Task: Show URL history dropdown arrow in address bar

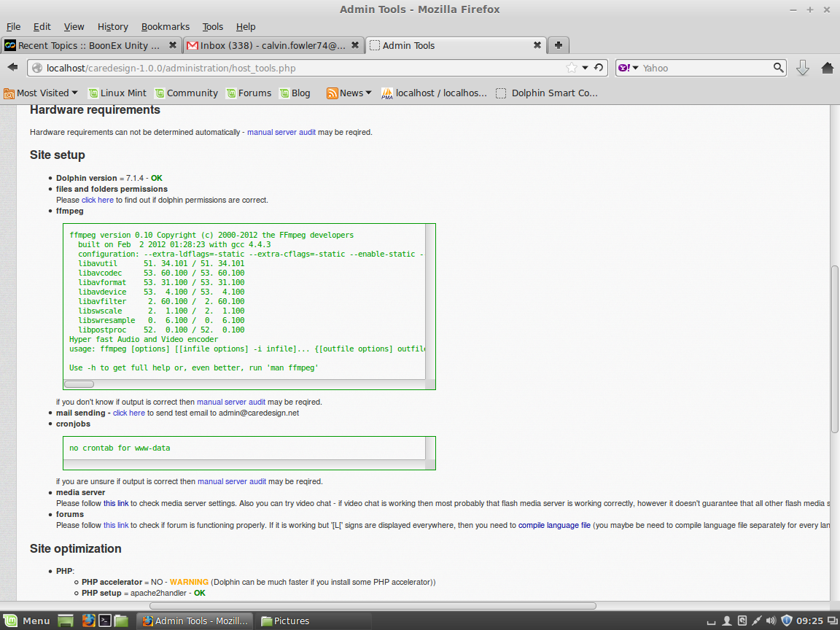Action: coord(586,68)
